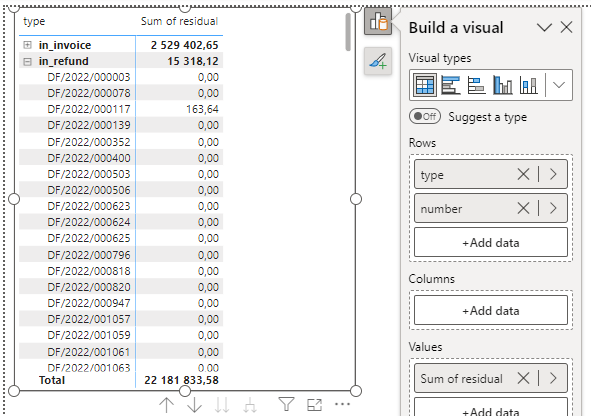Collapse the in_refund row
Image resolution: width=591 pixels, height=416 pixels.
(x=28, y=61)
